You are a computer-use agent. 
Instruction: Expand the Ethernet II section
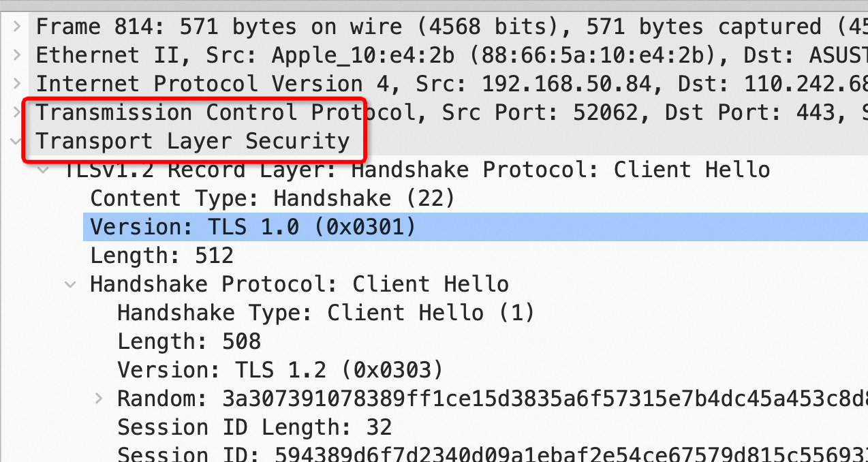pyautogui.click(x=17, y=55)
